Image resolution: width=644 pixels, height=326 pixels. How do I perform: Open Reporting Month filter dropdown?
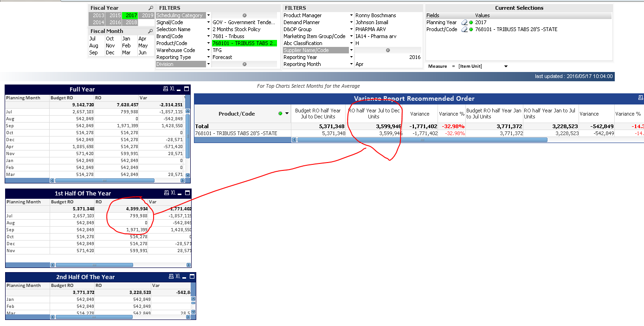tap(351, 64)
